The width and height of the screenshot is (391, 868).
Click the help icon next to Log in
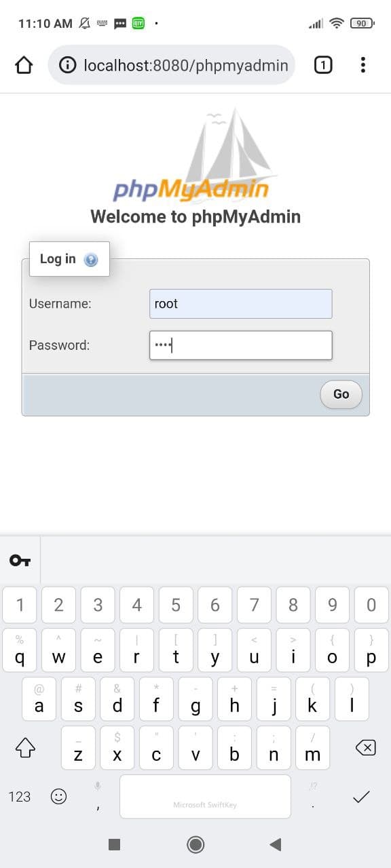(x=90, y=259)
